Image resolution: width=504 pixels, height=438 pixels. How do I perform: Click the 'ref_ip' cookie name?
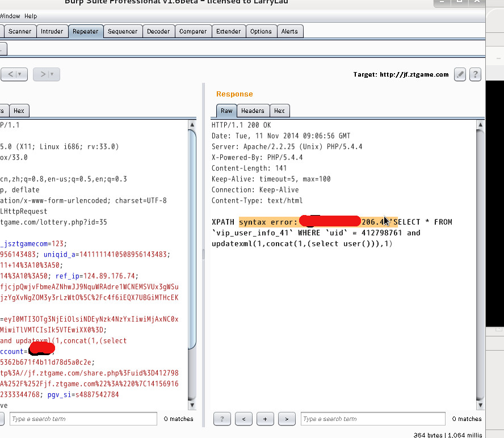click(x=67, y=276)
